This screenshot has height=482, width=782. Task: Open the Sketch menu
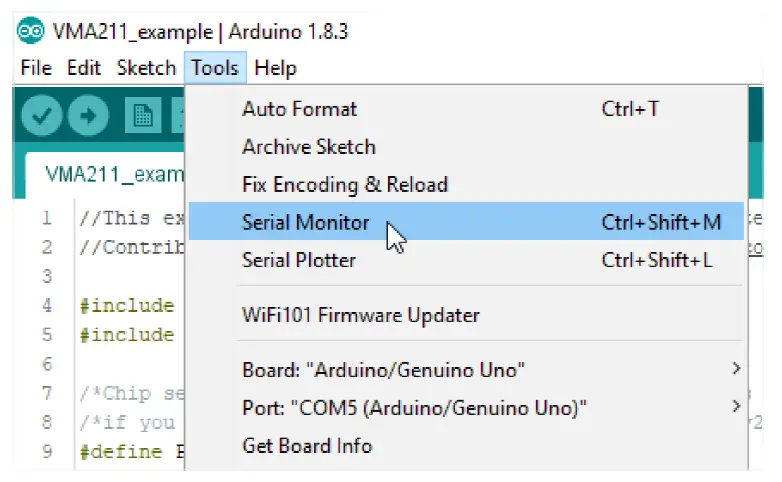pos(146,68)
